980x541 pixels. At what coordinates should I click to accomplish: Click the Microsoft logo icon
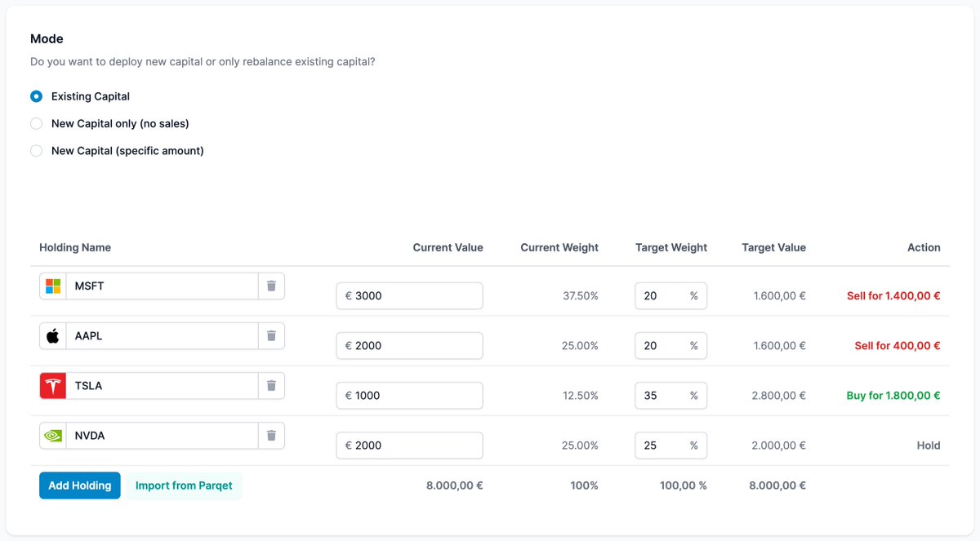[53, 286]
